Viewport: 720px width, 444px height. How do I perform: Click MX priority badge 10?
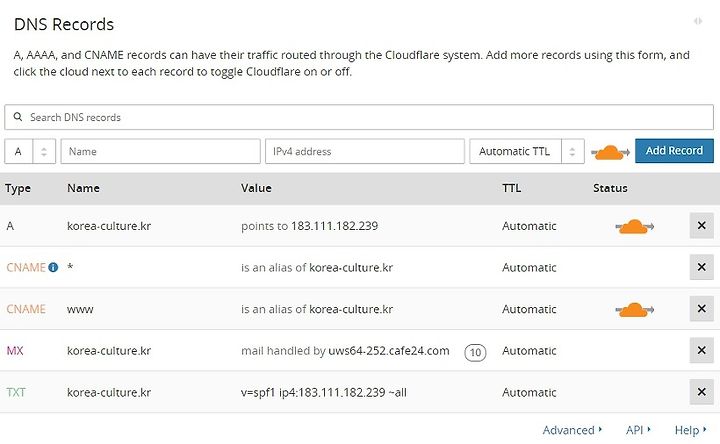475,353
